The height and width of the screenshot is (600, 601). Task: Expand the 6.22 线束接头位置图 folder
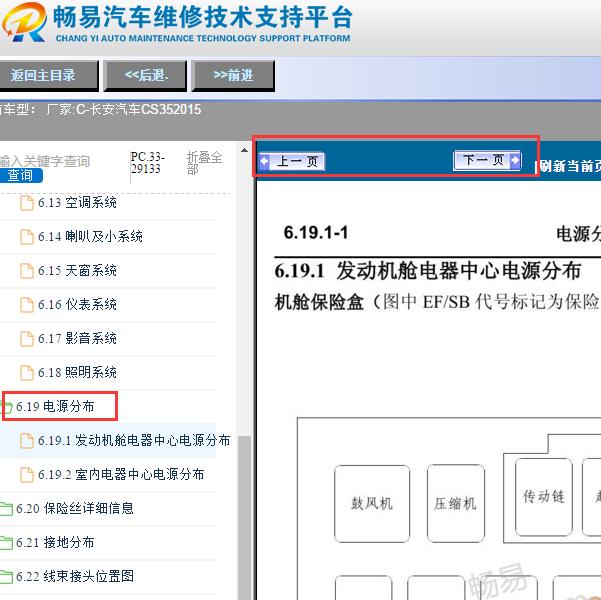click(75, 576)
